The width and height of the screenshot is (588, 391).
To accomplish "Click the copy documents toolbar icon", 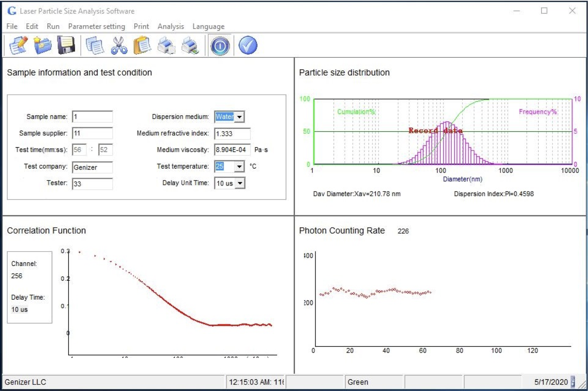I will (x=95, y=45).
